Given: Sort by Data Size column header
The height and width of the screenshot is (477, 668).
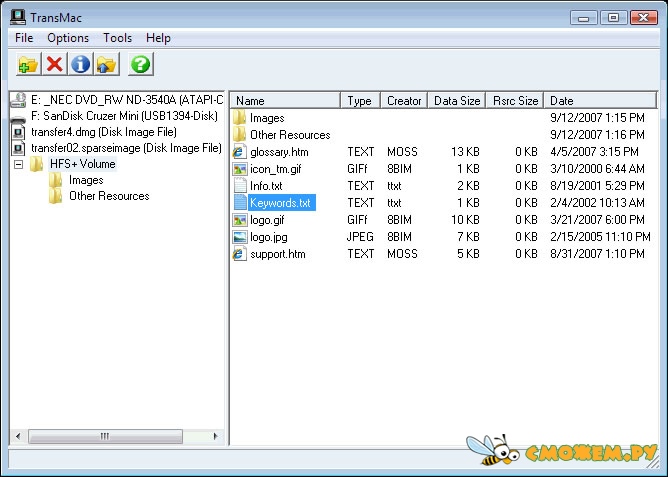Looking at the screenshot, I should click(457, 101).
